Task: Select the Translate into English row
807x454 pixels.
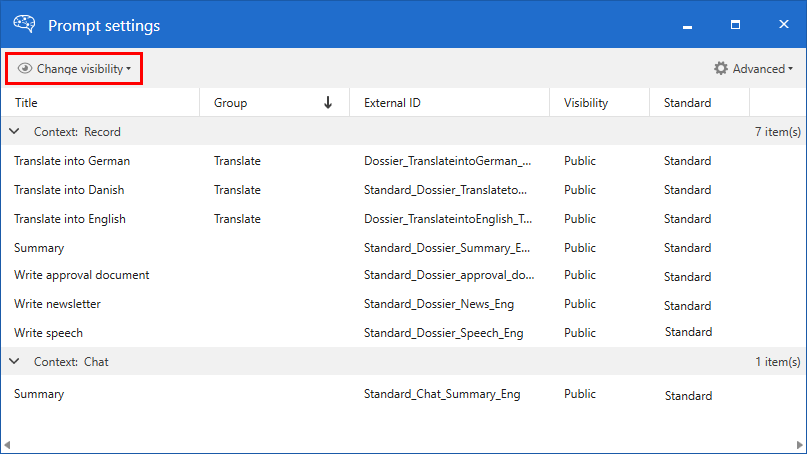Action: pos(404,219)
